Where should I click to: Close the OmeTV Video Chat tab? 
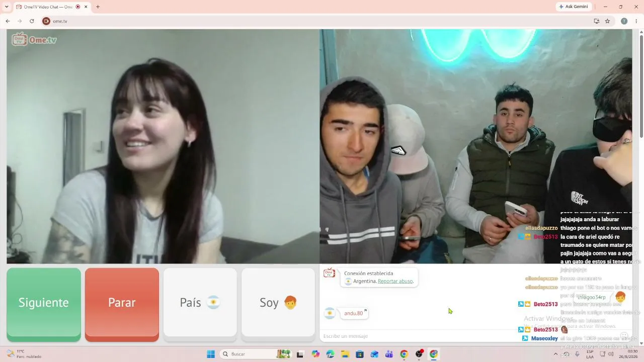[x=86, y=7]
